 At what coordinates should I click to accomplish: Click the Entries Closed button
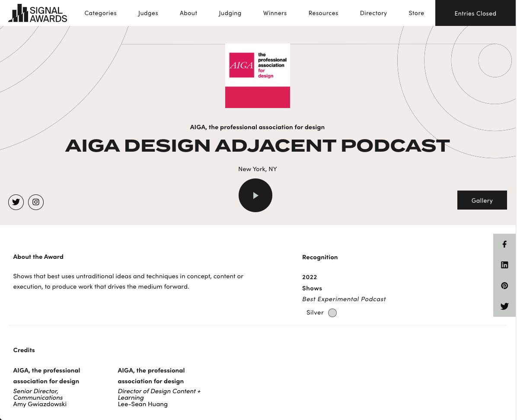pos(475,13)
